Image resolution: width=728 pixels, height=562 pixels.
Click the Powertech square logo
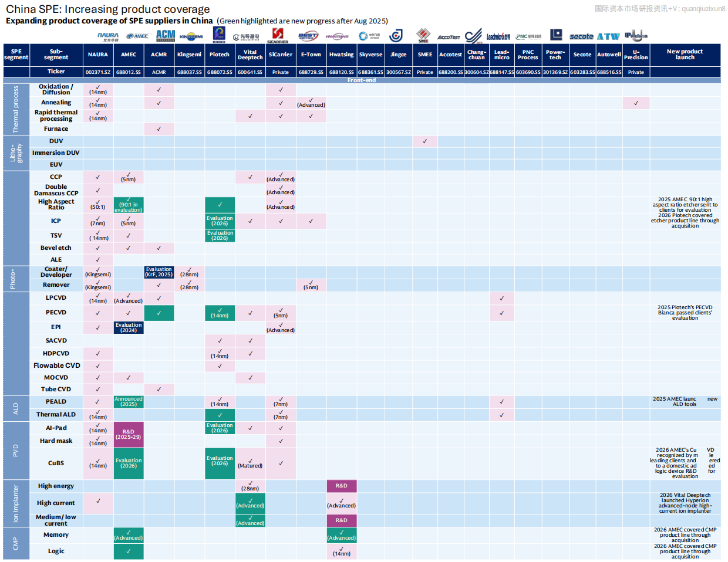pyautogui.click(x=556, y=35)
